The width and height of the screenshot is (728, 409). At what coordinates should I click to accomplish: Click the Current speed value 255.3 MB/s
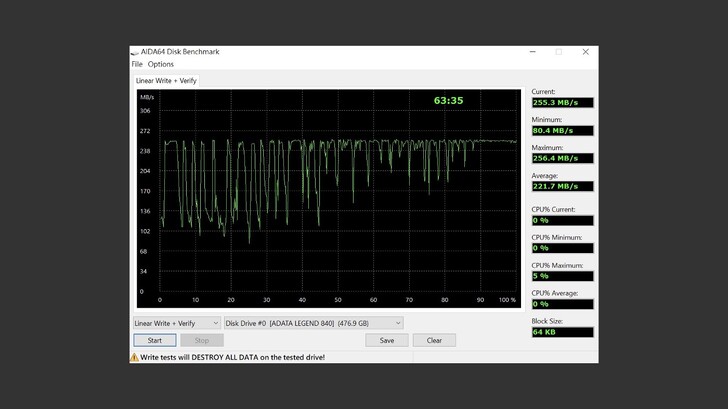click(561, 102)
